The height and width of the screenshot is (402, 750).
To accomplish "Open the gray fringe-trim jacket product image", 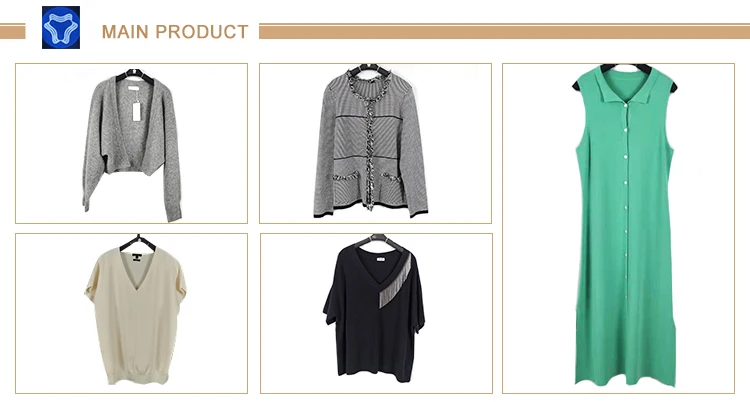I will point(375,143).
